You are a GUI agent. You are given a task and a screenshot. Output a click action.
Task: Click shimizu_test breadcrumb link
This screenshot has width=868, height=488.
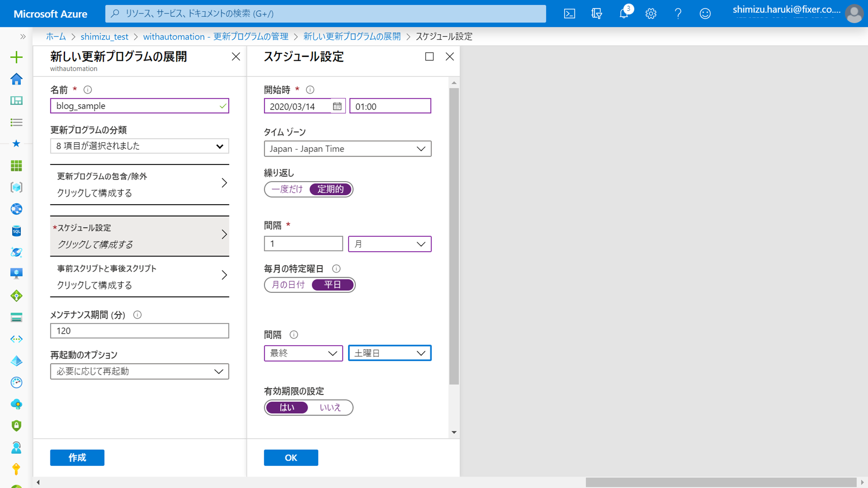point(104,36)
